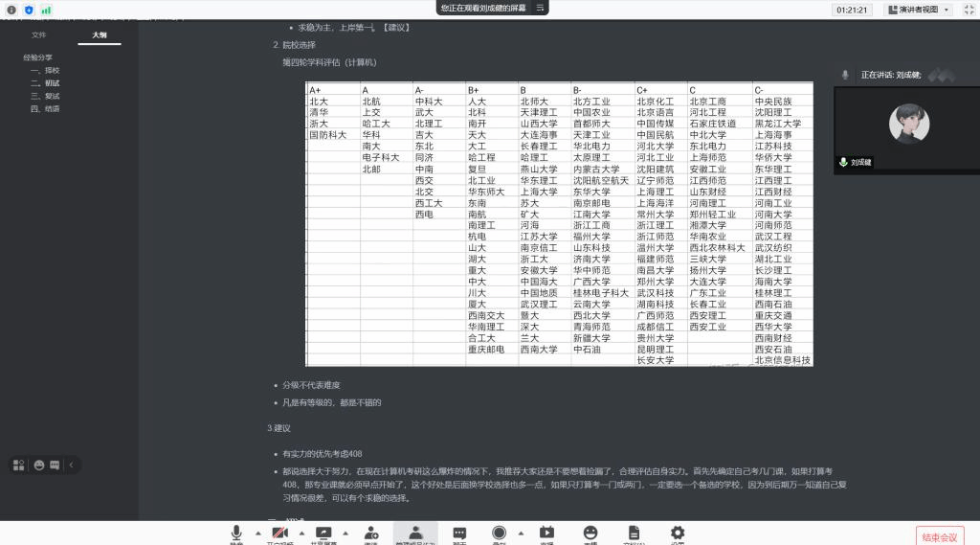Viewport: 980px width, 545px height.
Task: Click the share screen icon
Action: coord(323,533)
